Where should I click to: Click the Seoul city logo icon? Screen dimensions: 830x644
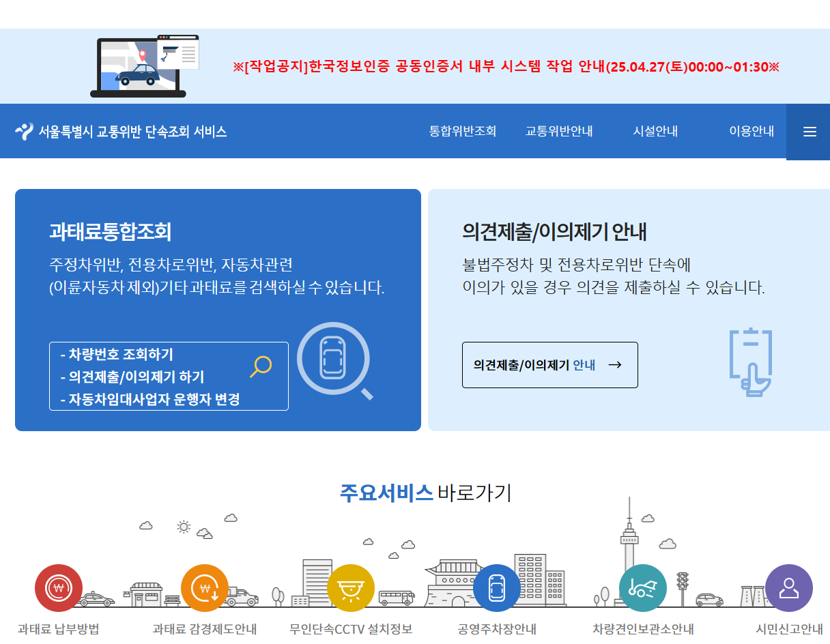pos(24,132)
